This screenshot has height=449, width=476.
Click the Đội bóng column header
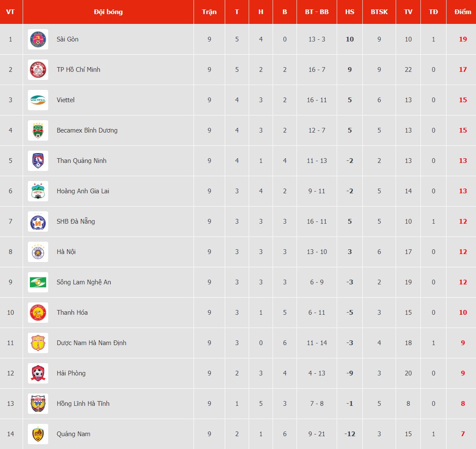pos(108,12)
